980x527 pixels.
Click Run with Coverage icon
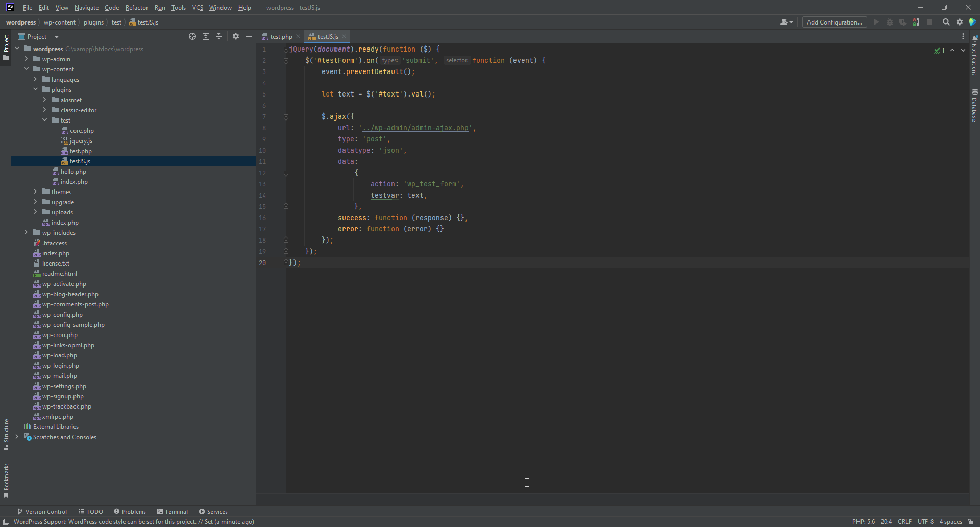[x=903, y=22]
